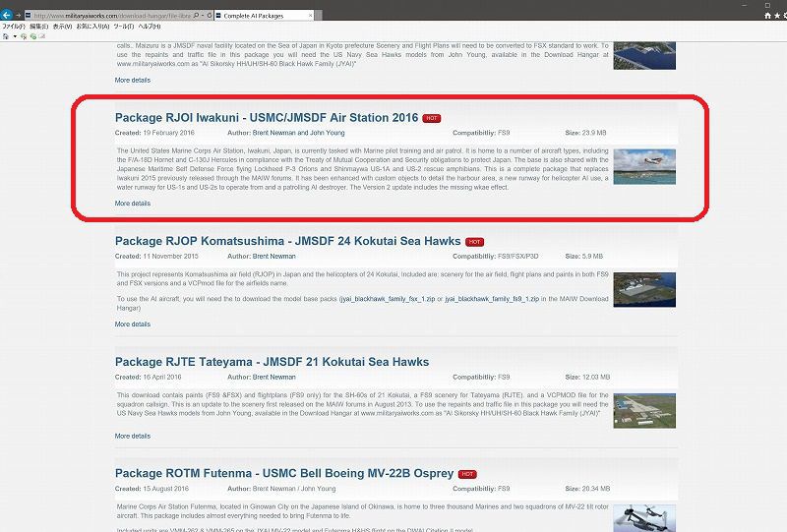Open Package RJOI Iwakuni title link
This screenshot has height=532, width=787.
(x=266, y=117)
